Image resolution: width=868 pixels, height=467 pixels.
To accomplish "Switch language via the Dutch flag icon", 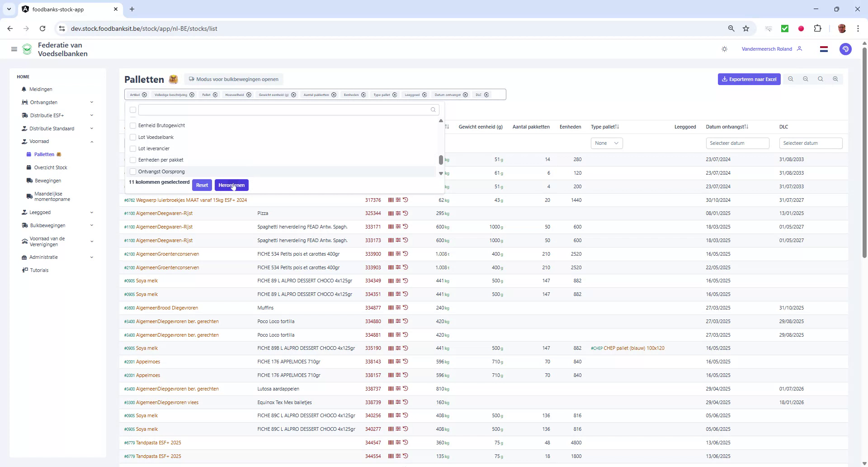I will click(824, 49).
